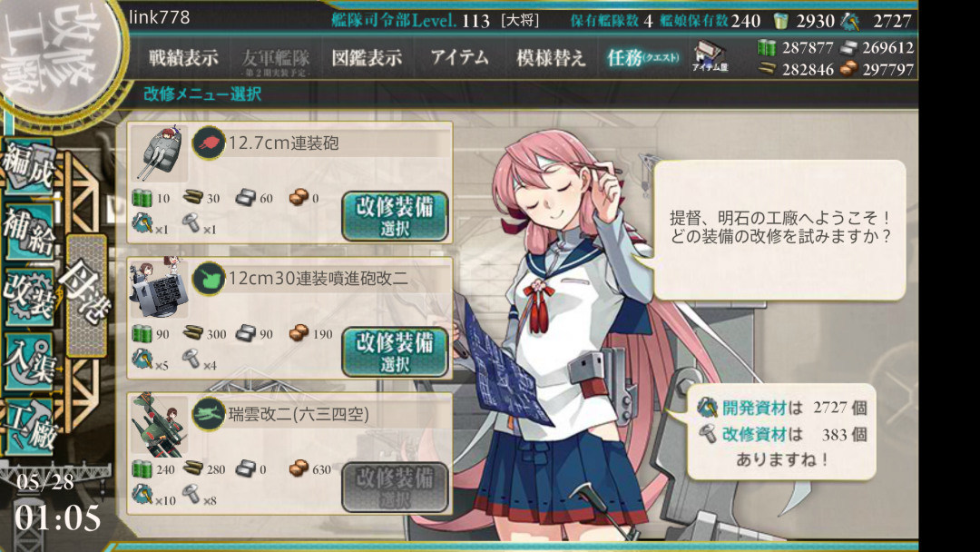980x552 pixels.
Task: Open the 図鑑表示 encyclopedia menu
Action: coord(367,57)
